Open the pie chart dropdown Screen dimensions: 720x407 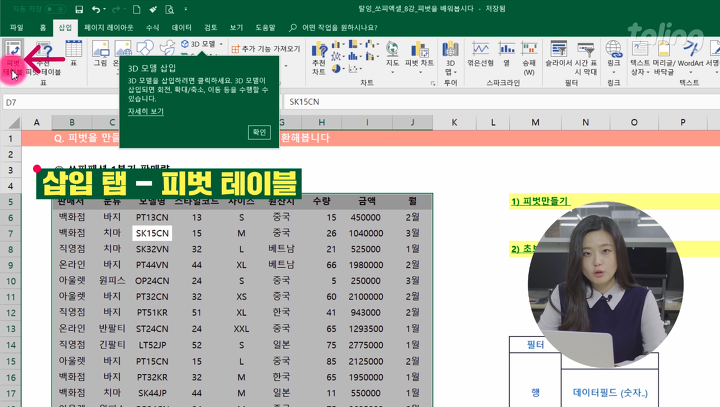click(x=343, y=68)
